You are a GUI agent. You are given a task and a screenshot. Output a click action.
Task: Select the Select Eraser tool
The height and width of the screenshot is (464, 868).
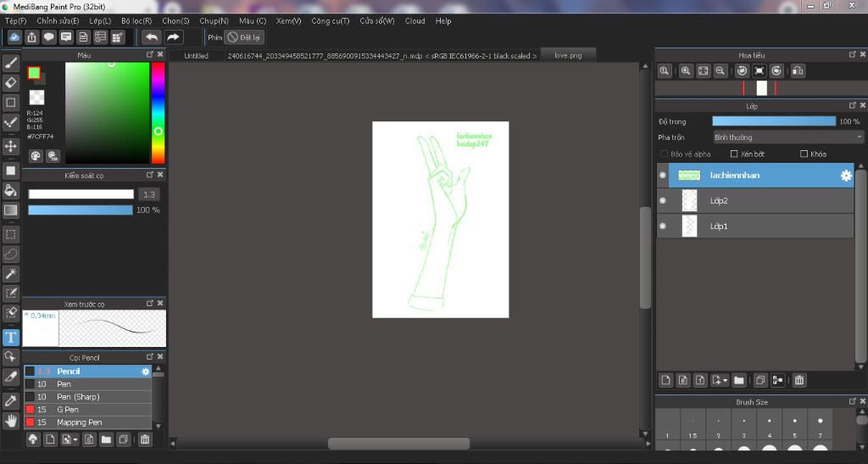coord(10,312)
